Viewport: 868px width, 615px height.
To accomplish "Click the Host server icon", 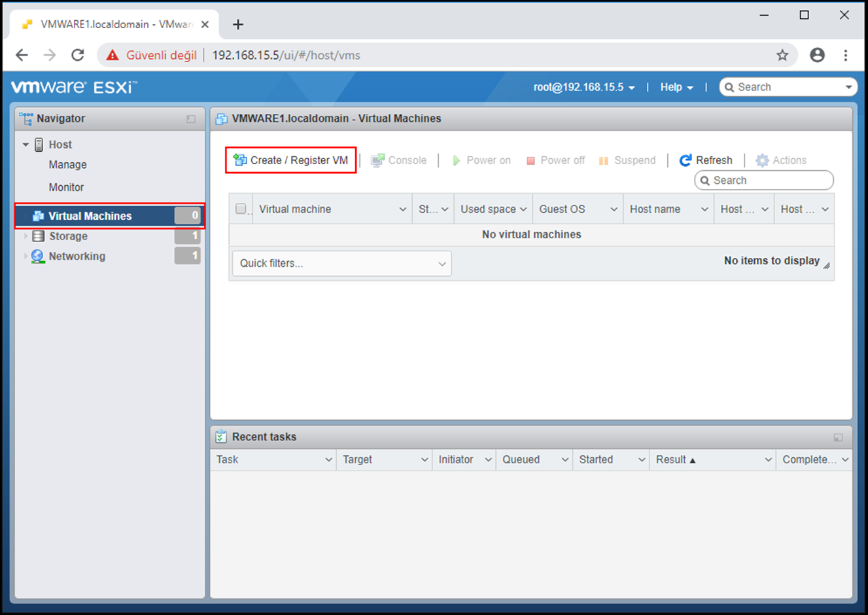I will click(39, 145).
